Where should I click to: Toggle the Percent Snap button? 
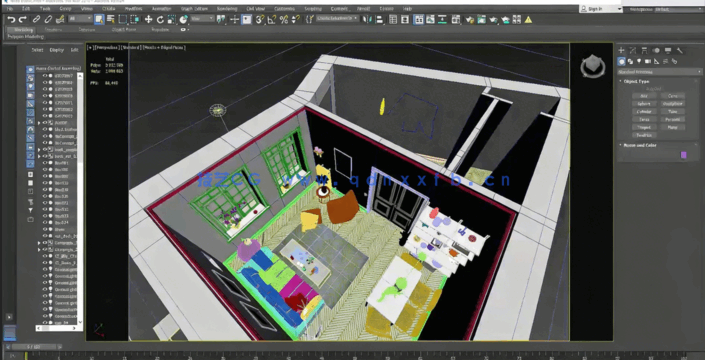pos(284,19)
